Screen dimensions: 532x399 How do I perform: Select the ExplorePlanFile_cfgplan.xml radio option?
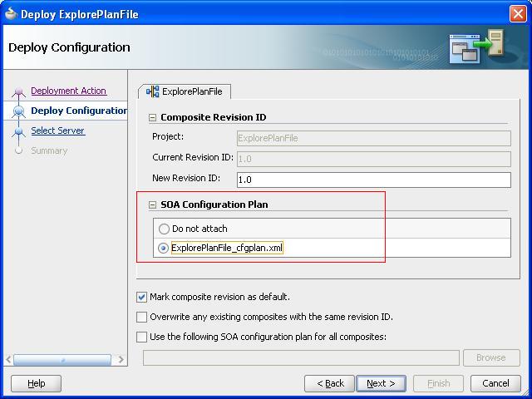point(163,248)
